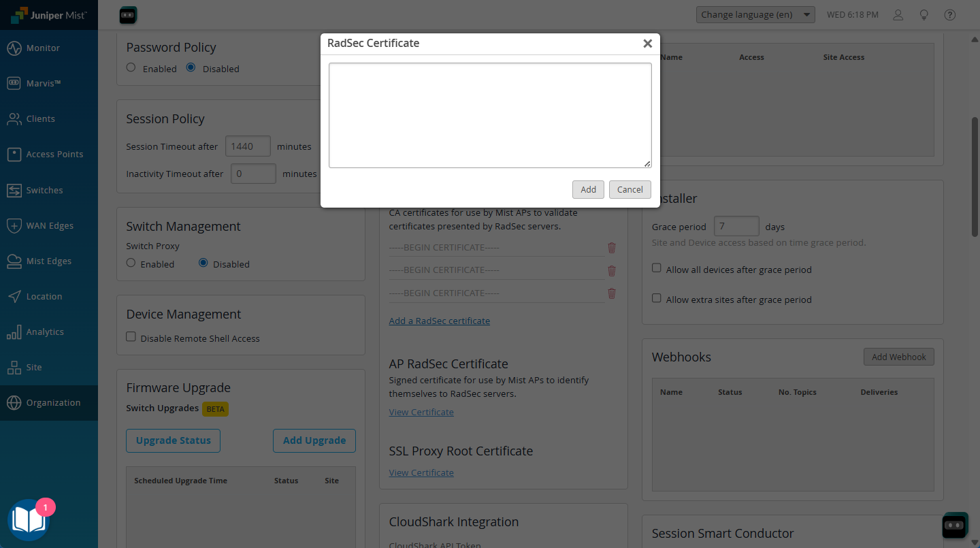Open the help question mark icon
Image resolution: width=980 pixels, height=548 pixels.
950,15
